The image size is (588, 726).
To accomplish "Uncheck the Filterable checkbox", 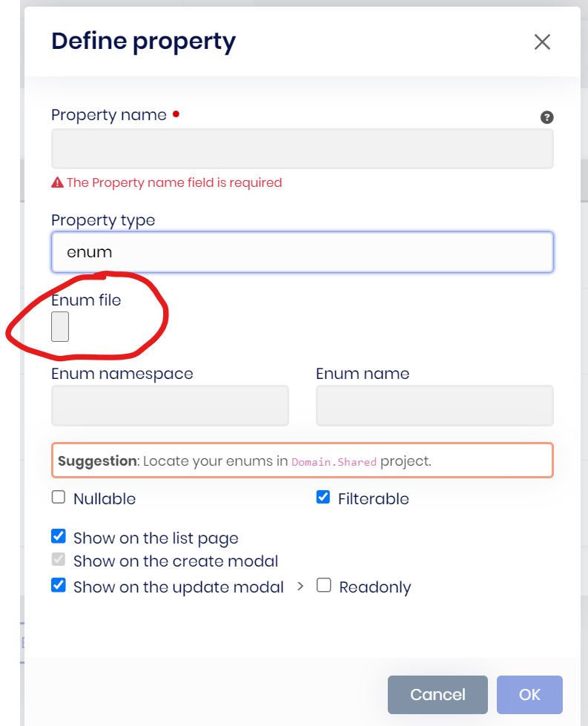I will tap(323, 498).
